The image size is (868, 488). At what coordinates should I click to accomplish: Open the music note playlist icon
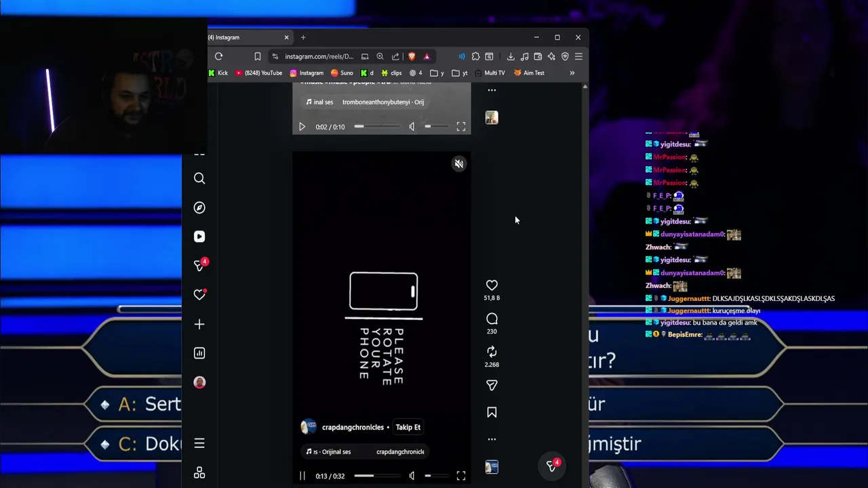point(524,56)
